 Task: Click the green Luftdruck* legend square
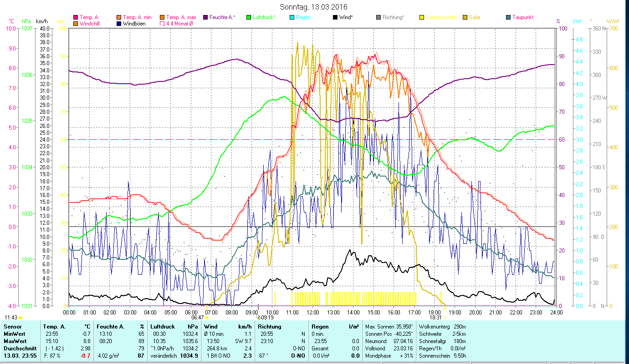click(x=248, y=18)
